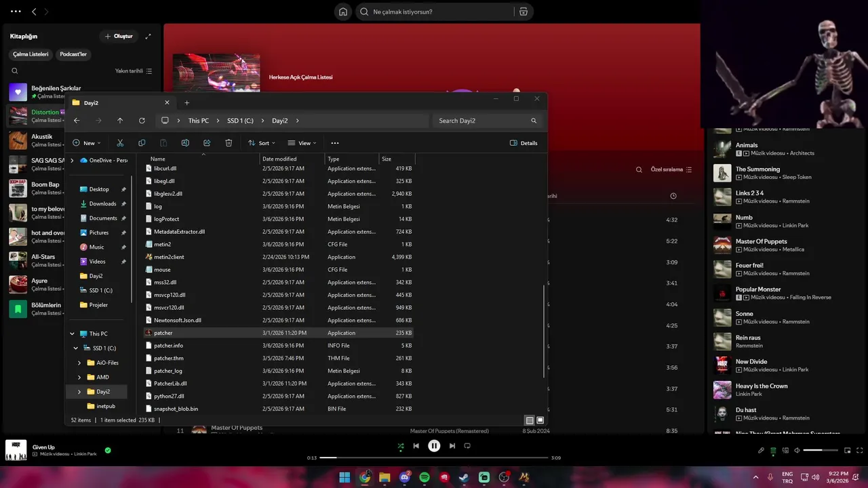This screenshot has width=868, height=488.
Task: Open Steam from the taskbar
Action: 465,477
